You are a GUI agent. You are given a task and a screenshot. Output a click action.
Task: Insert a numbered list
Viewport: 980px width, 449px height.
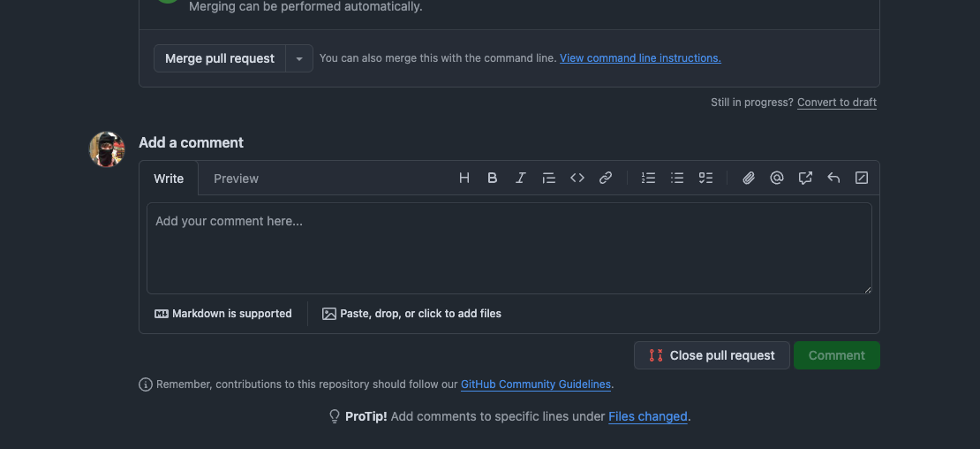[649, 178]
